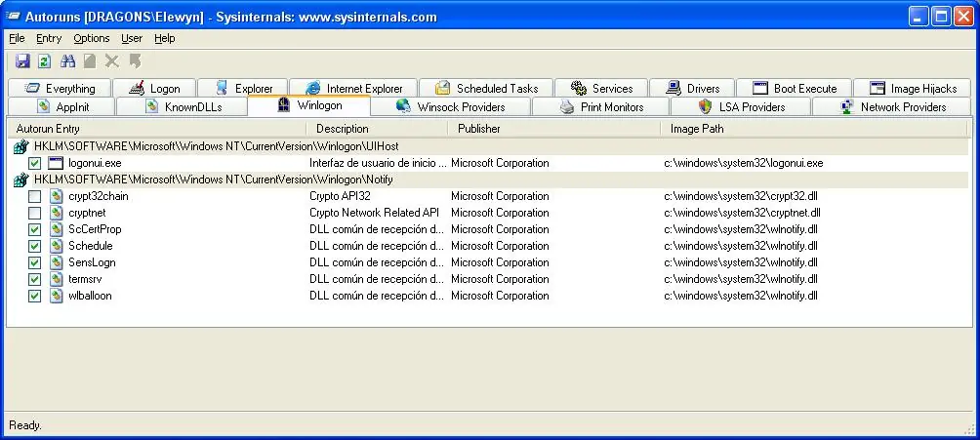Image resolution: width=980 pixels, height=440 pixels.
Task: Switch to the LSA Providers tab
Action: click(x=741, y=107)
